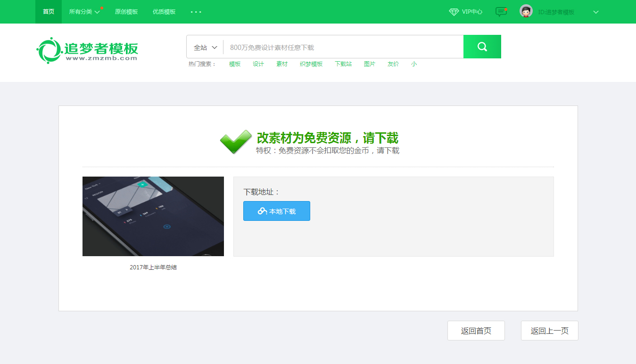Click the magnifier search button
This screenshot has height=364, width=636.
point(482,47)
